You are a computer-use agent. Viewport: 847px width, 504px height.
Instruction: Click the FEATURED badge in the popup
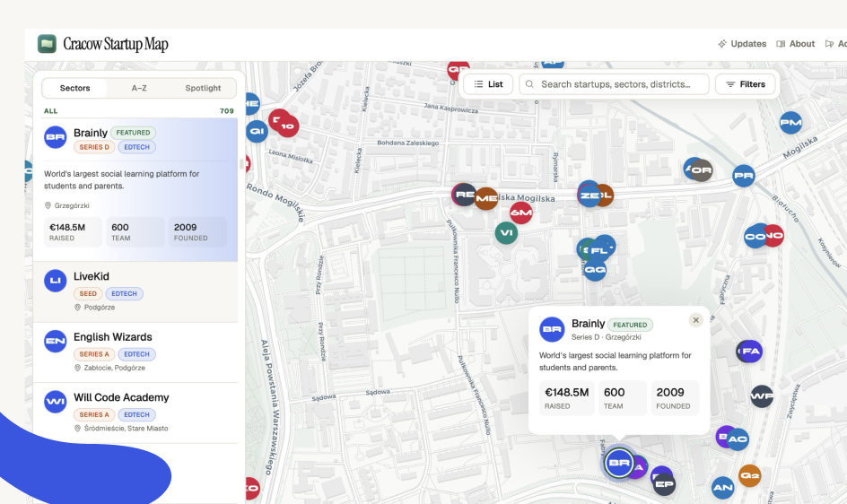coord(630,325)
